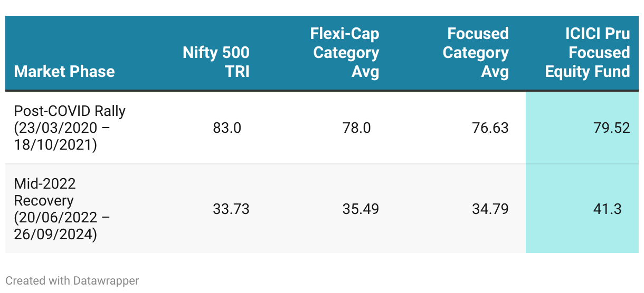This screenshot has height=293, width=644.
Task: Select the Post-COVID Rally row label
Action: 70,111
